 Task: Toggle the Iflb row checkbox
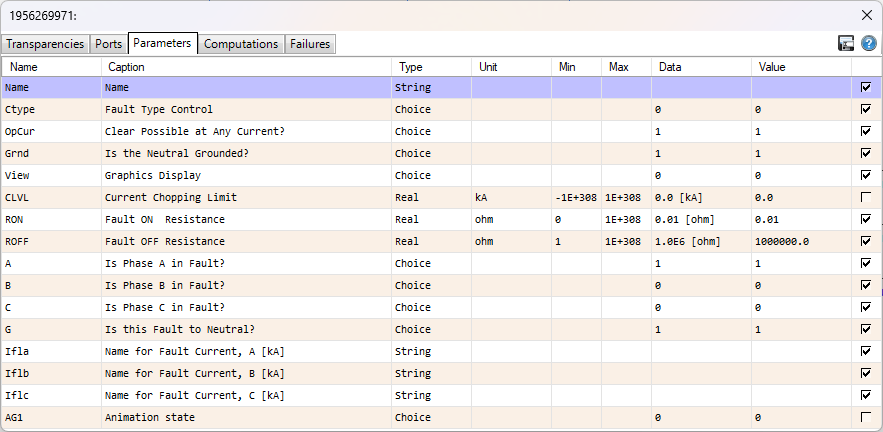click(866, 373)
